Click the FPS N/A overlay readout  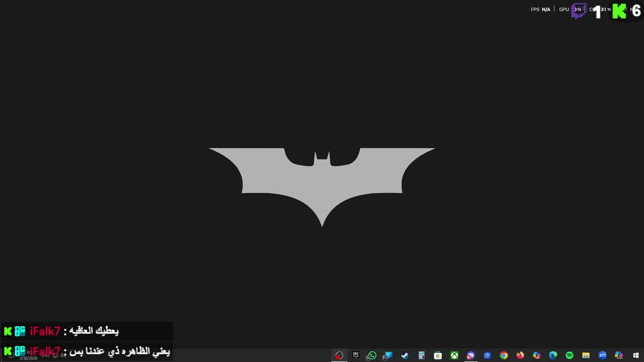tap(540, 10)
